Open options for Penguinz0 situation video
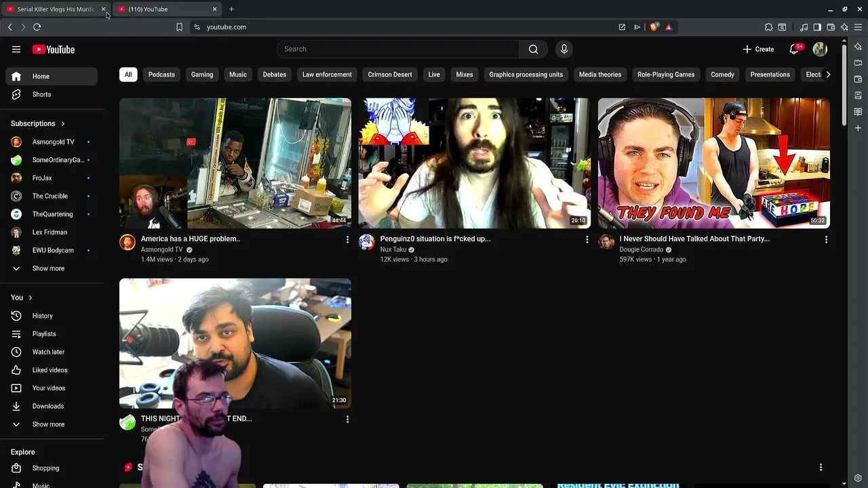Viewport: 868px width, 488px height. [x=587, y=239]
